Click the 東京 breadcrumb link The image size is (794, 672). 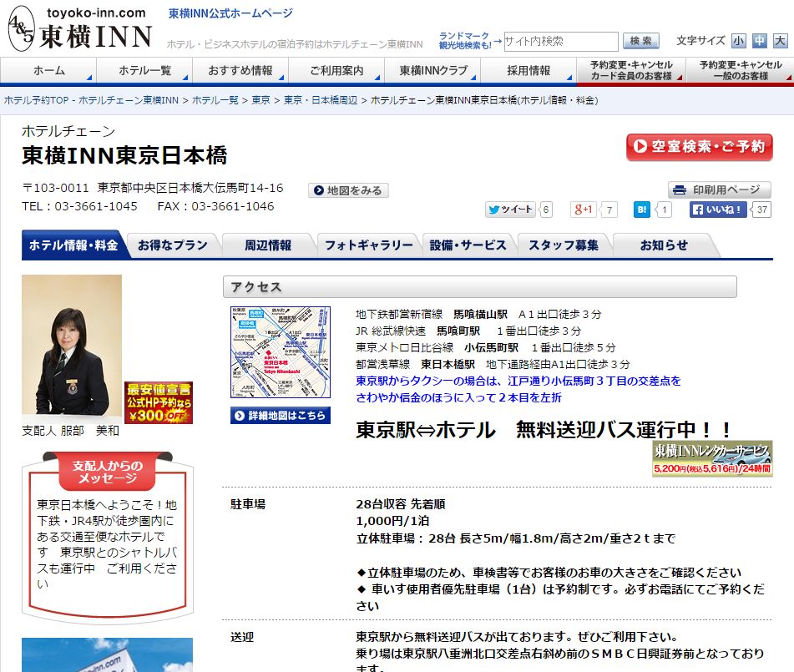260,100
